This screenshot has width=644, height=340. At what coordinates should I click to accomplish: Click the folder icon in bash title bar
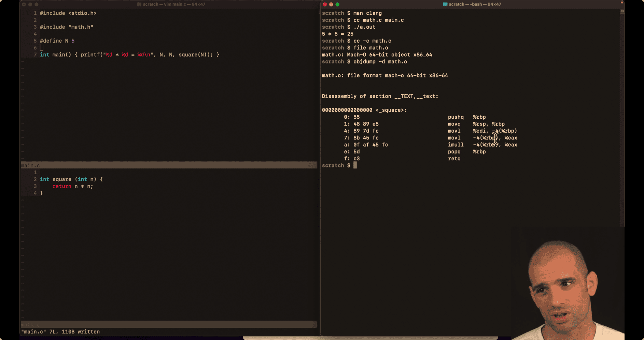tap(445, 4)
